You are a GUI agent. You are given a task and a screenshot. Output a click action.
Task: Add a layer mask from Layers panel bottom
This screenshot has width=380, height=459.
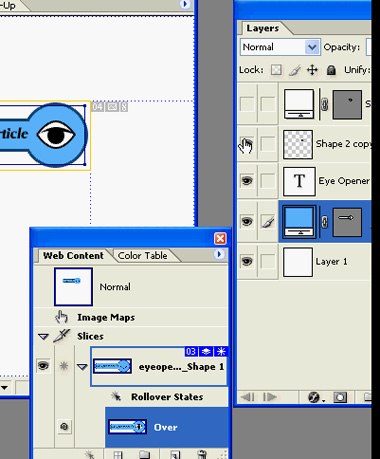(x=340, y=397)
